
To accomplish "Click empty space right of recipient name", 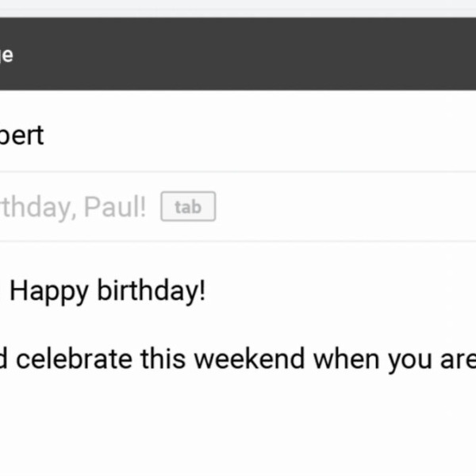I will coord(254,134).
